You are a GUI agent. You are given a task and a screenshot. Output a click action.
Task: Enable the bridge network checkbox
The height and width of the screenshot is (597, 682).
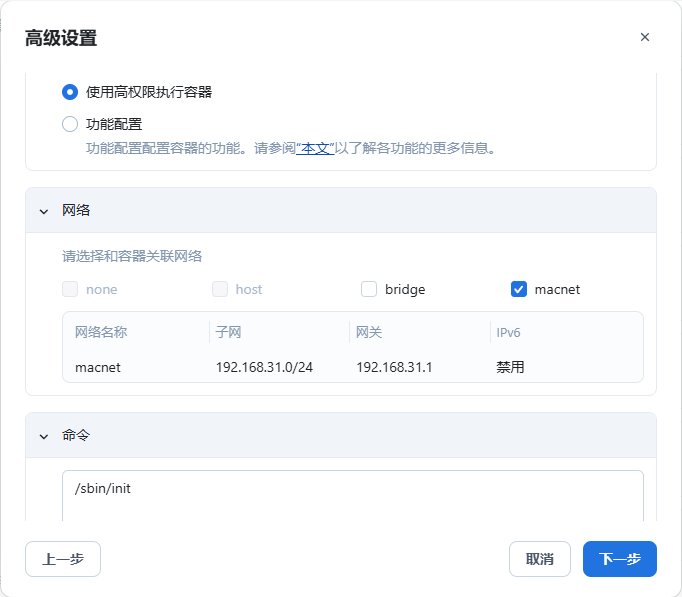(x=369, y=289)
